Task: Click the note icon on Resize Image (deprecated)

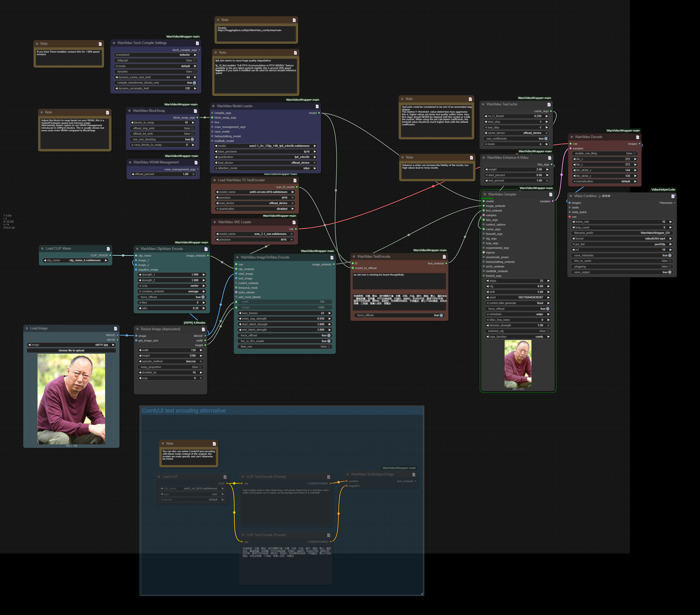Action: (x=203, y=329)
